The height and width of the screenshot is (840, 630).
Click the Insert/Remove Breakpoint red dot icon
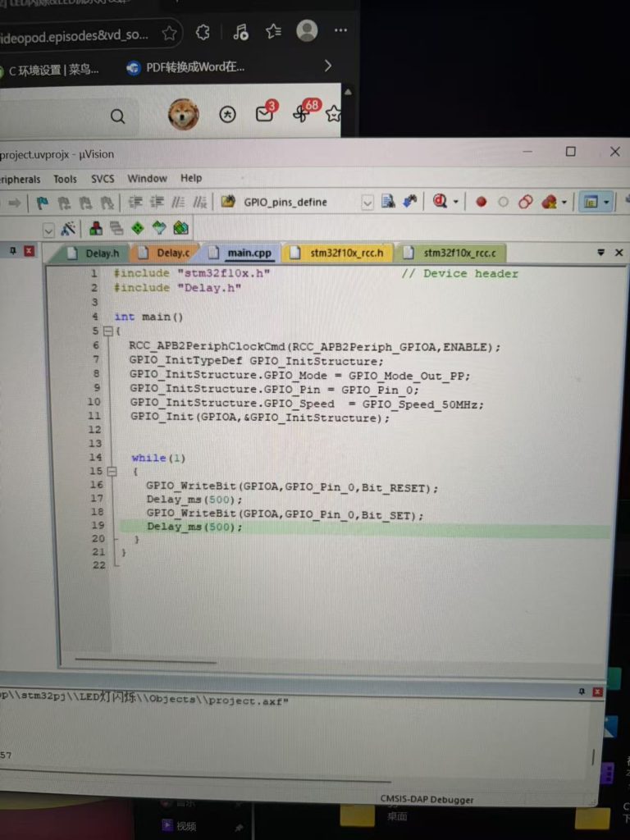click(482, 202)
